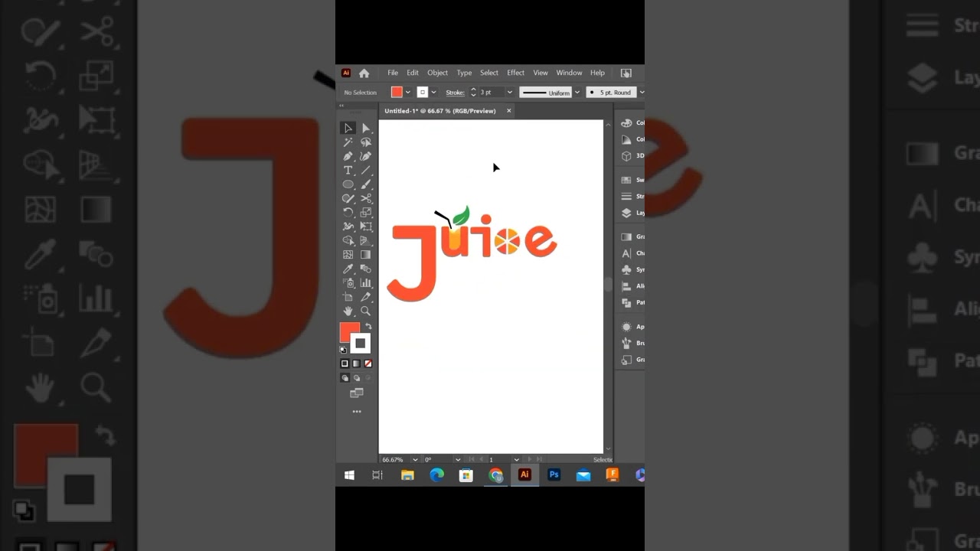The height and width of the screenshot is (551, 980).
Task: Open the Effect menu
Action: (516, 73)
